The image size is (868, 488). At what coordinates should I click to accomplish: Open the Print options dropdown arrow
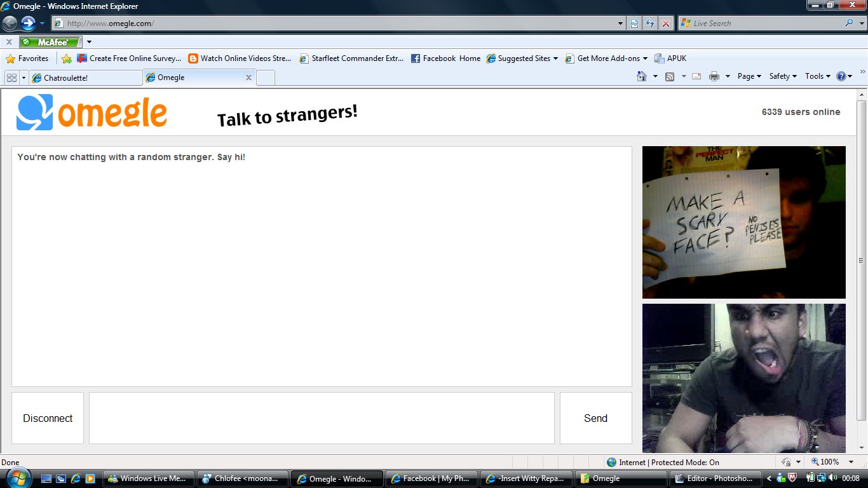click(728, 76)
